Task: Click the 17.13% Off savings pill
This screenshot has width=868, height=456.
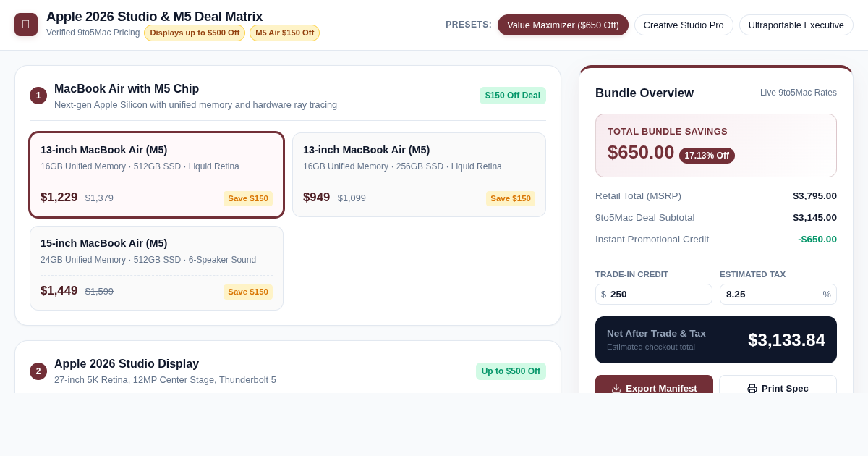Action: click(x=707, y=156)
